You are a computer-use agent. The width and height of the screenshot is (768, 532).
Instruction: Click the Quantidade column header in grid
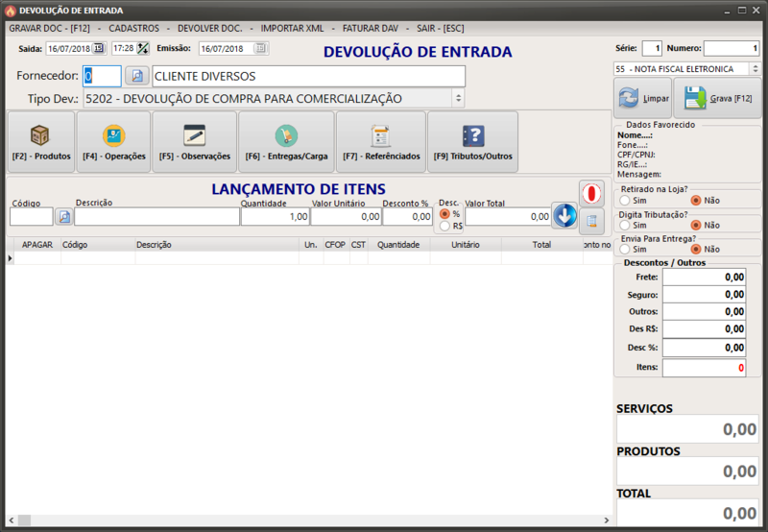398,245
